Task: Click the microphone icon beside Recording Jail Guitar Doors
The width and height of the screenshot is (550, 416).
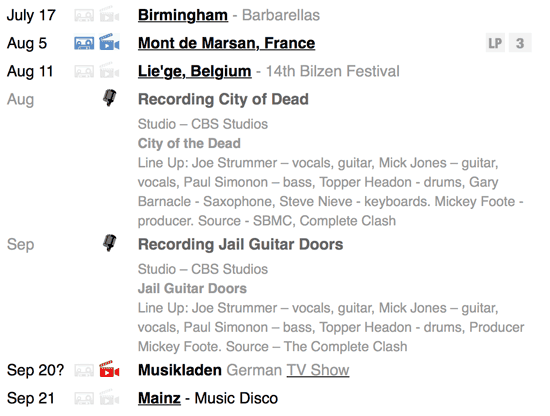Action: [x=109, y=243]
